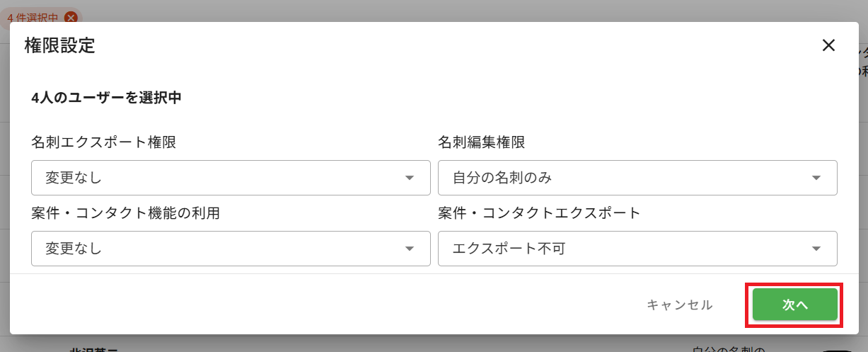Viewport: 868px width, 352px height.
Task: Click the 名刺エクスポート権限 label
Action: pos(103,142)
